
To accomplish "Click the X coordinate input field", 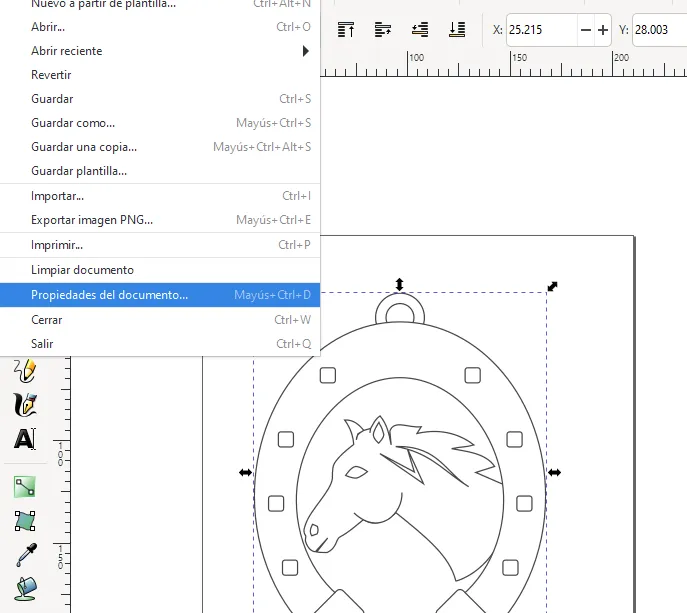I will pos(540,30).
